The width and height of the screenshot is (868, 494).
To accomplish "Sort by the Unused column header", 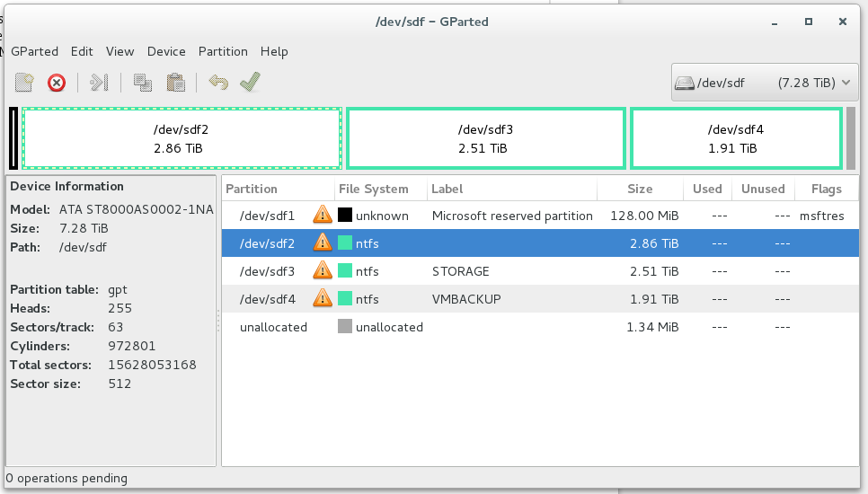I will click(x=764, y=189).
